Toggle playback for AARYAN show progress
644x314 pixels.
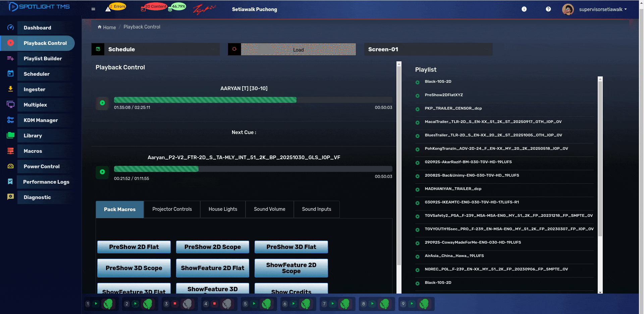(x=102, y=103)
